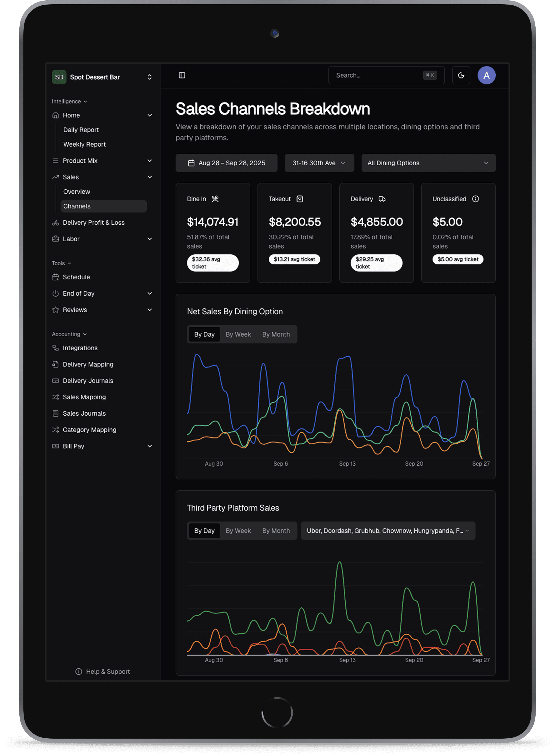Image resolution: width=555 pixels, height=756 pixels.
Task: Open the All Dining Options dropdown
Action: (x=428, y=163)
